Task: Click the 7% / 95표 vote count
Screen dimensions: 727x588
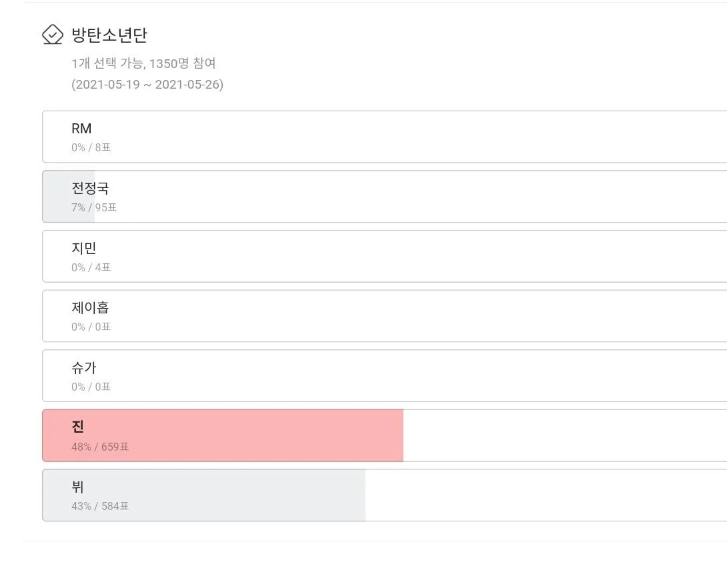Action: tap(94, 208)
